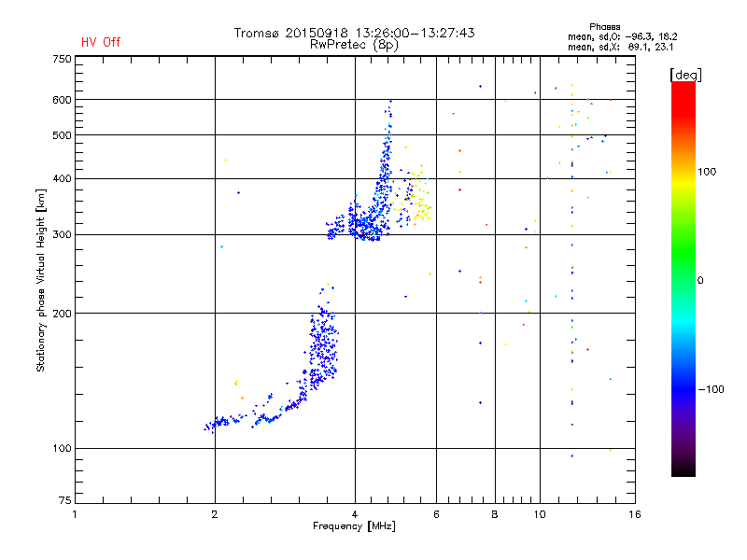Click the frequency axis label "6"
The image size is (747, 560).
(x=436, y=514)
